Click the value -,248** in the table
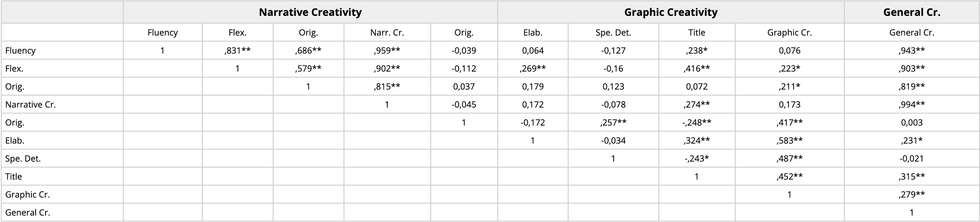This screenshot has height=222, width=980. pos(696,123)
